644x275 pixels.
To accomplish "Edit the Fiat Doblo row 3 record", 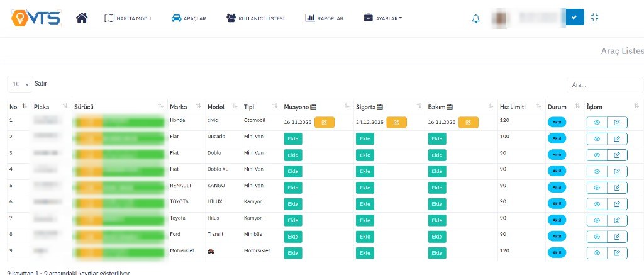I will 618,155.
